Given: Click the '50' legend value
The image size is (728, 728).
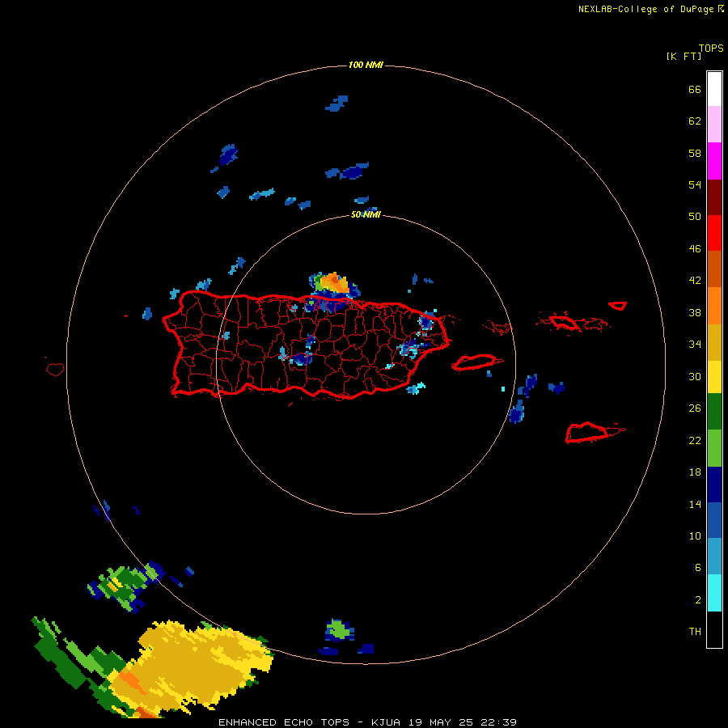Looking at the screenshot, I should (695, 216).
